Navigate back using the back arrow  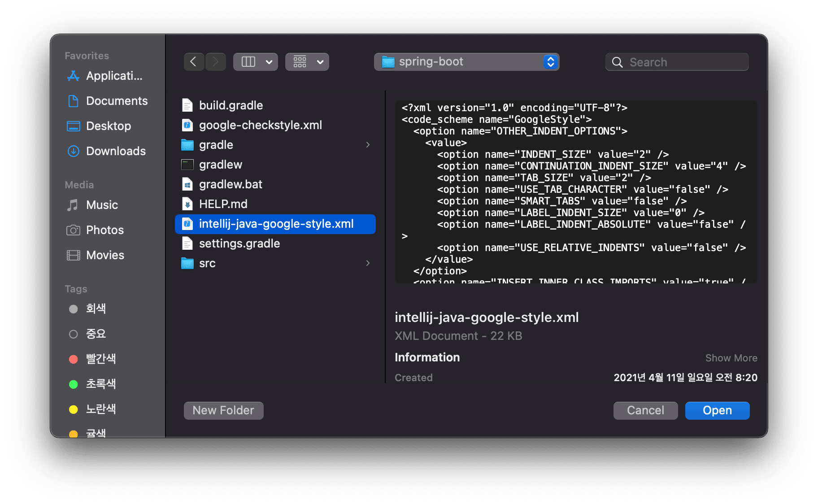193,61
